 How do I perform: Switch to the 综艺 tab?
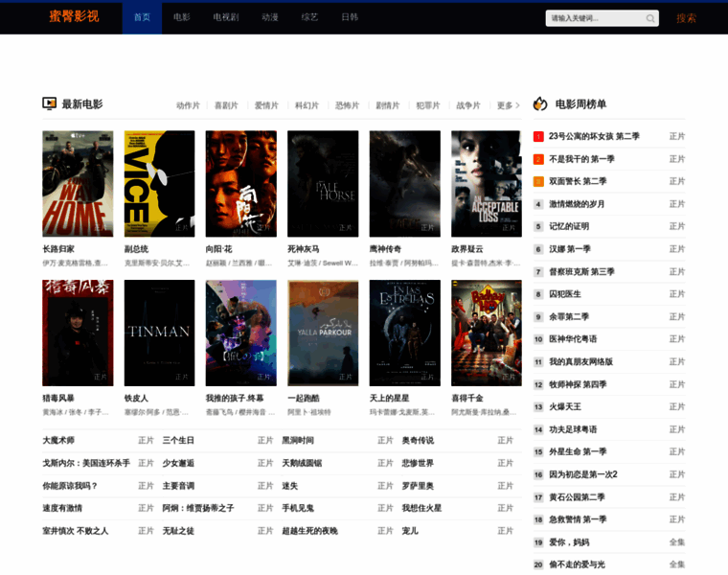pyautogui.click(x=309, y=17)
